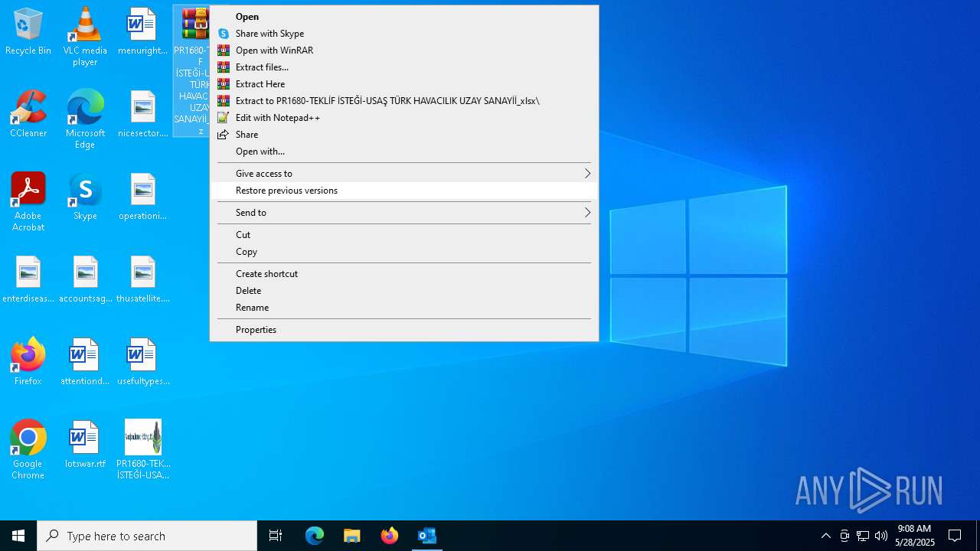The height and width of the screenshot is (551, 980).
Task: Open Task View on the taskbar
Action: [x=276, y=536]
